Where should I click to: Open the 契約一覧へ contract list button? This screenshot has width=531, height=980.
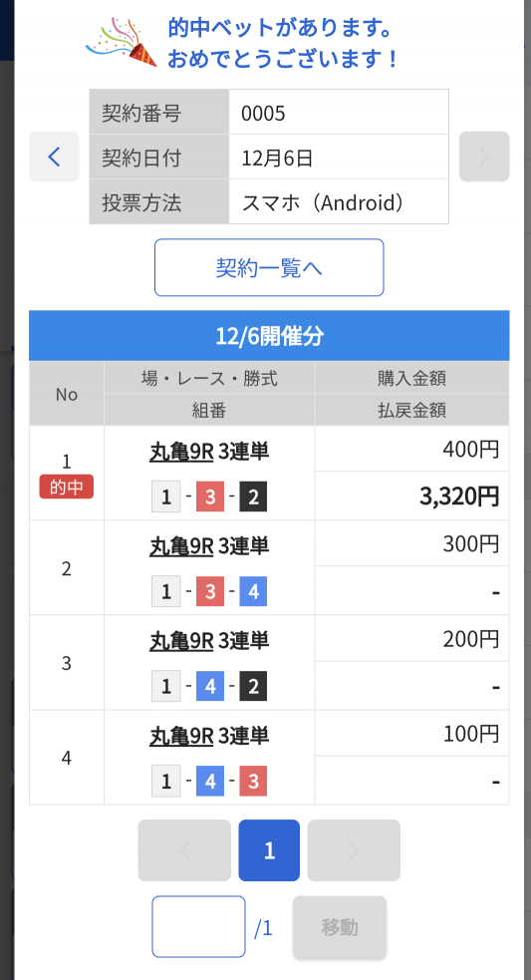(269, 267)
